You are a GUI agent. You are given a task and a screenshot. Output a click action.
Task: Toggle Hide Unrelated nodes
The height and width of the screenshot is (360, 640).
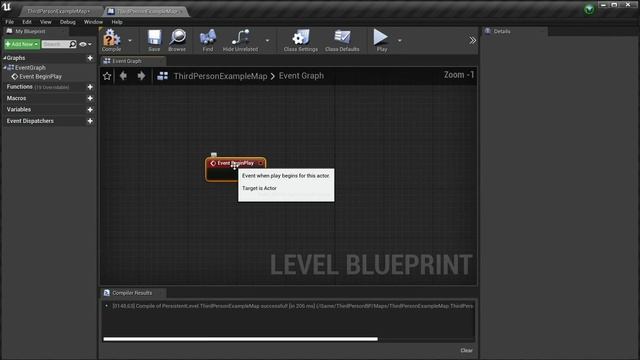(240, 40)
